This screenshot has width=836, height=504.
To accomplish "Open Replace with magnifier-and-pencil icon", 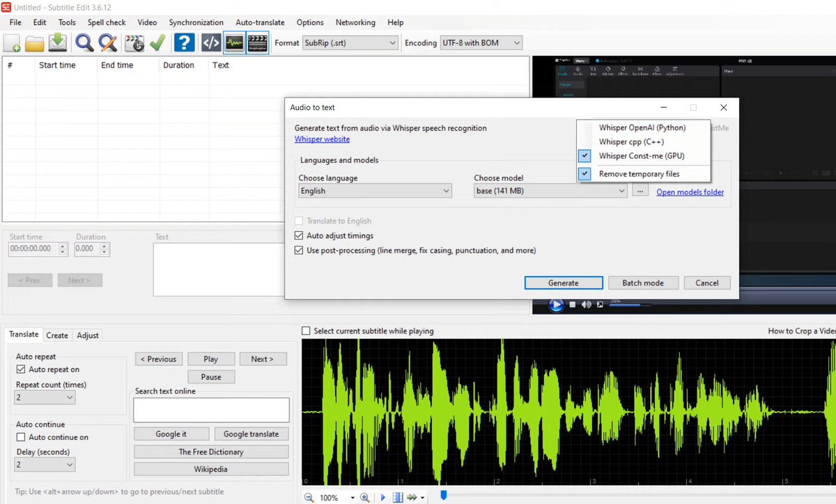I will (x=108, y=43).
